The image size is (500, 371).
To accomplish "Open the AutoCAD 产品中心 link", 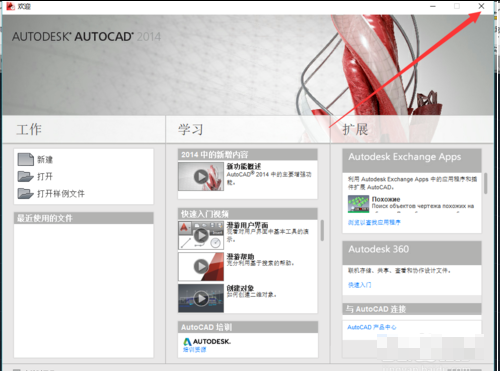I will tap(372, 327).
